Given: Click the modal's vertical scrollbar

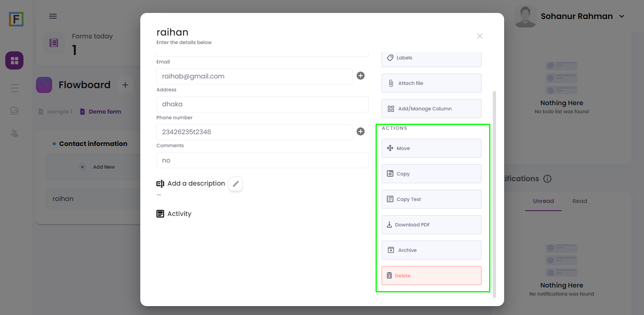Looking at the screenshot, I should click(x=494, y=194).
